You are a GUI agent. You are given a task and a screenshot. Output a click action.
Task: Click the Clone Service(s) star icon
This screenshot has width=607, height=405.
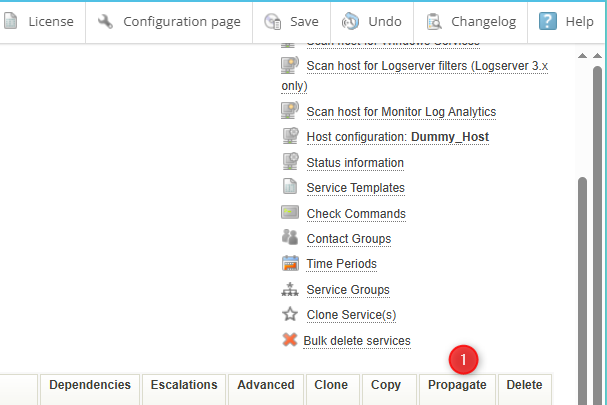(x=290, y=314)
